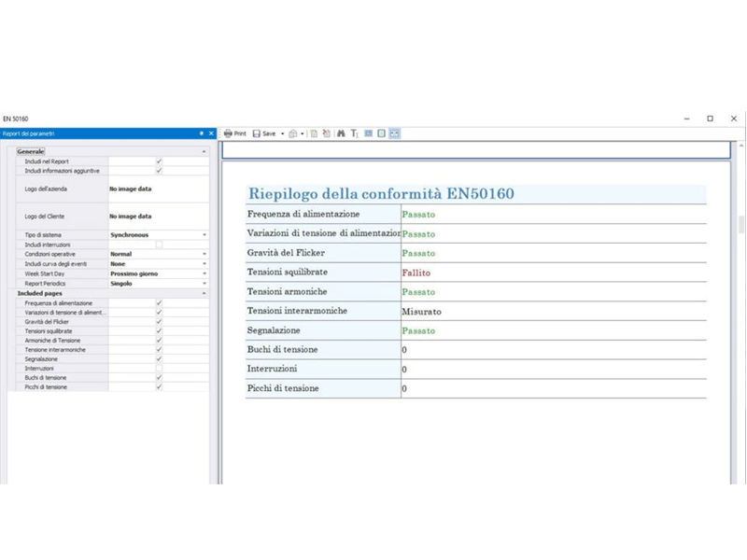The height and width of the screenshot is (560, 747).
Task: Uncheck Includi nel Report checkbox
Action: click(x=159, y=161)
